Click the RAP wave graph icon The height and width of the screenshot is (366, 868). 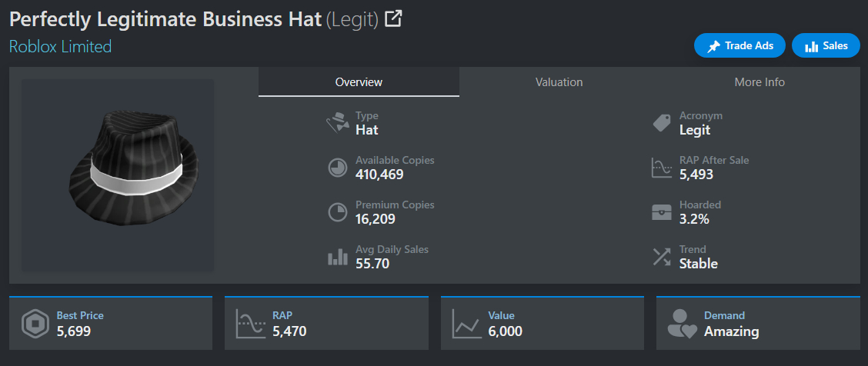click(x=250, y=324)
